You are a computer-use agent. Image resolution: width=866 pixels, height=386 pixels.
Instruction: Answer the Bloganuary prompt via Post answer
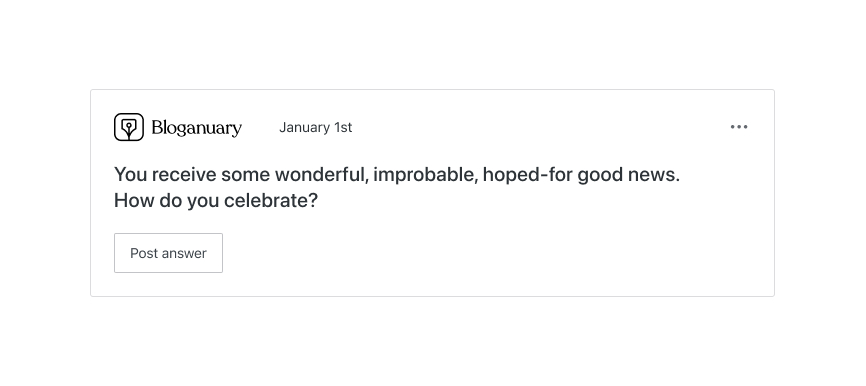click(168, 253)
